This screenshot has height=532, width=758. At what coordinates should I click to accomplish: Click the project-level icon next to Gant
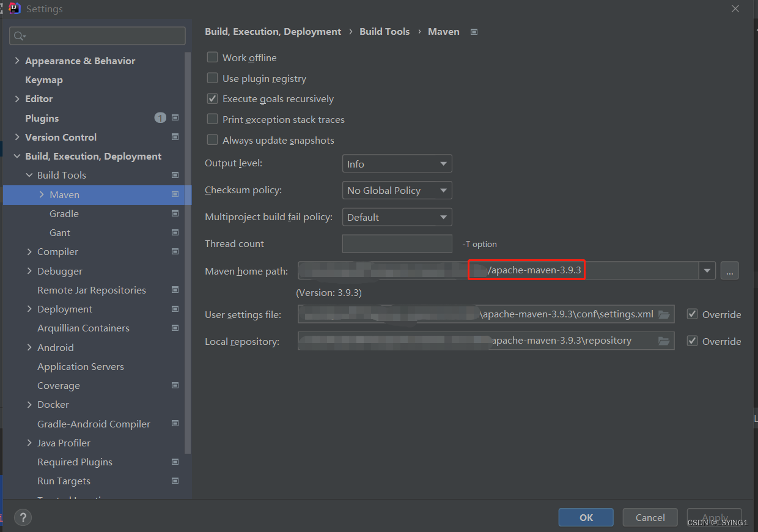[175, 232]
